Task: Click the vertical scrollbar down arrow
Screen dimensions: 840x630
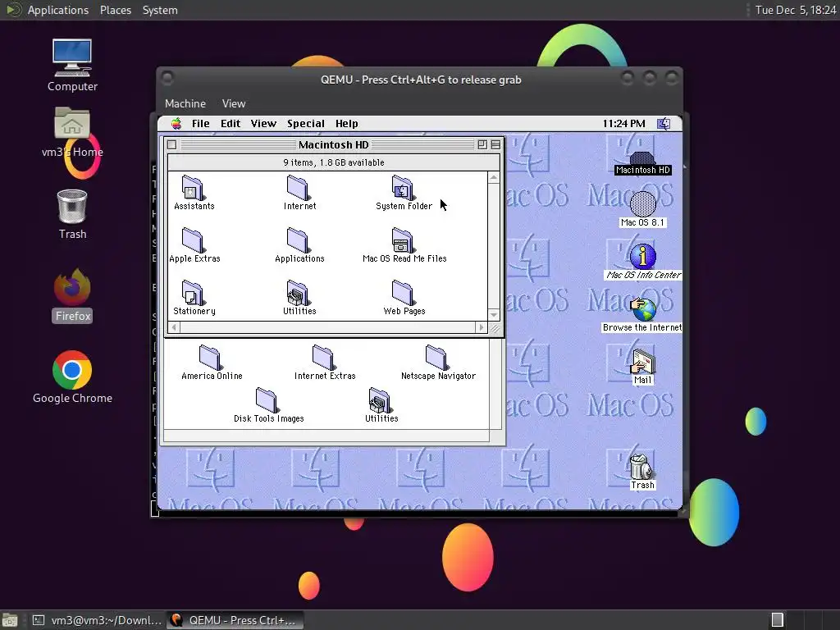Action: click(494, 315)
